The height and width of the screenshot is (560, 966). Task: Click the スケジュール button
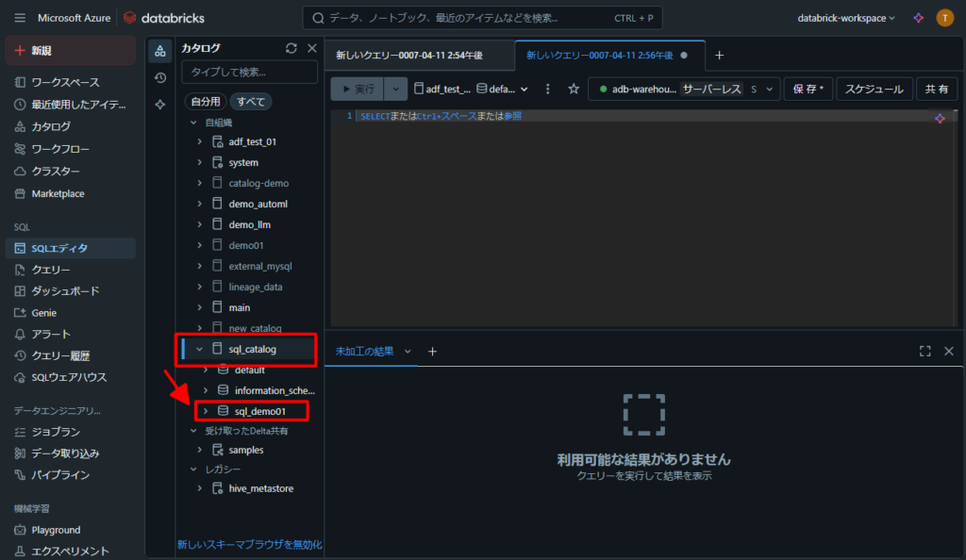tap(874, 90)
